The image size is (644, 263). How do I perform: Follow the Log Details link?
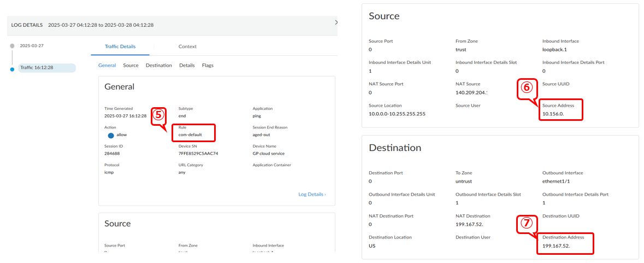coord(312,194)
